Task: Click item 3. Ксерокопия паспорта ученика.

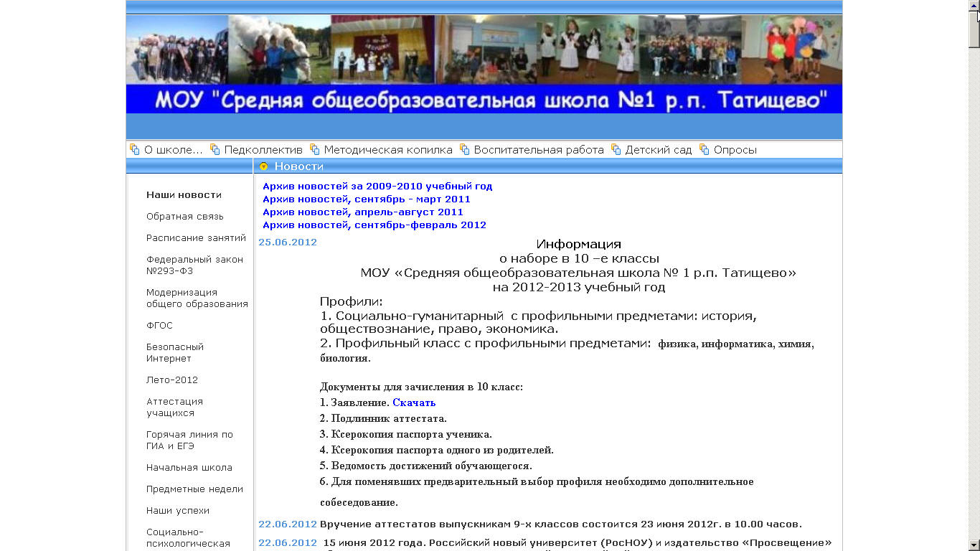Action: [406, 434]
